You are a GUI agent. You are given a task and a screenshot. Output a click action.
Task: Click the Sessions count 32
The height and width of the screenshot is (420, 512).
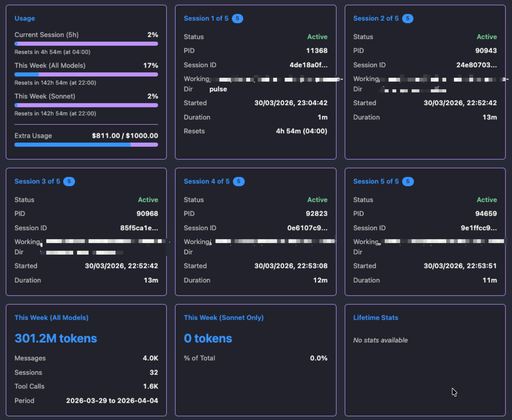tap(154, 372)
